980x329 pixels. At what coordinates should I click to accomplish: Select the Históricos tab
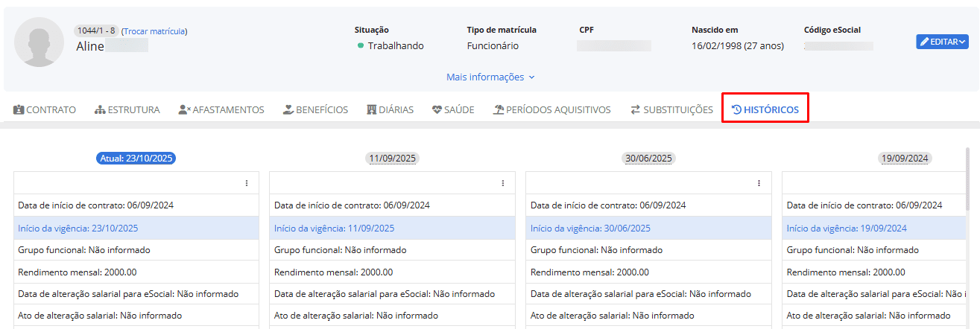point(765,109)
